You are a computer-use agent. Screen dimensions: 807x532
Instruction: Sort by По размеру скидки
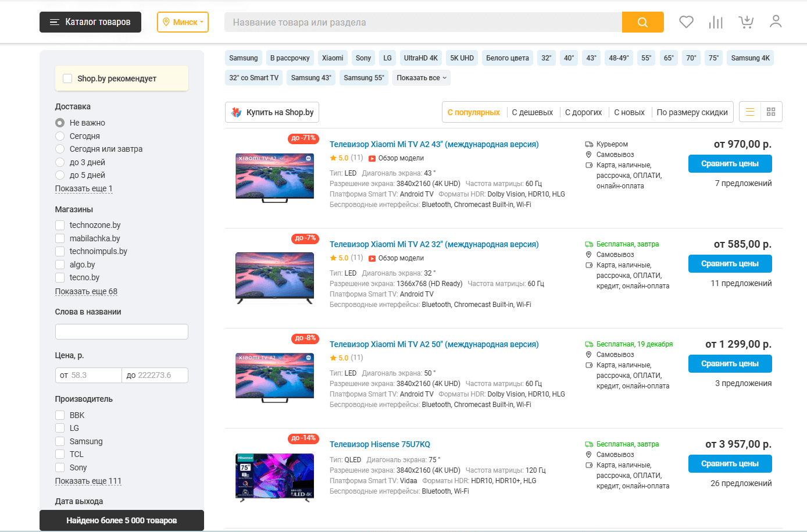(x=692, y=112)
